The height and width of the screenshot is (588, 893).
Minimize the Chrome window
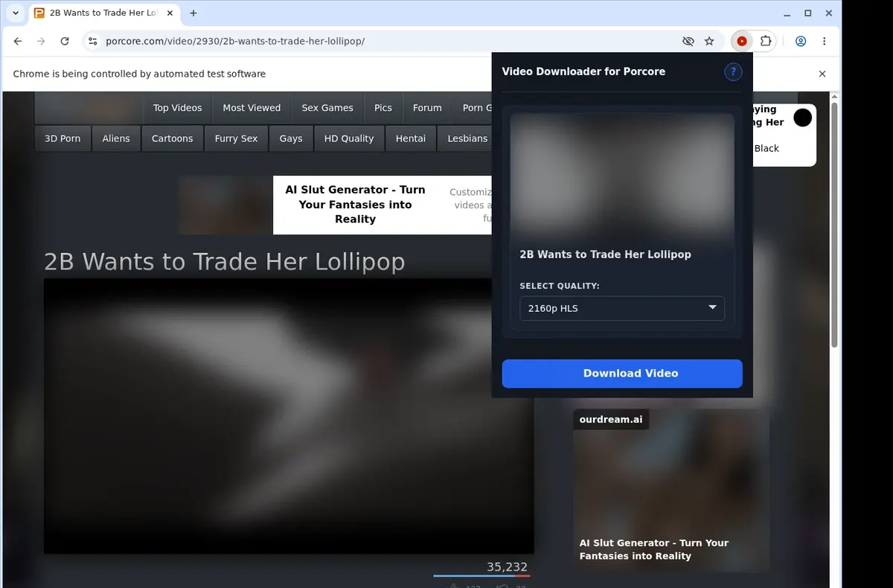coord(788,13)
